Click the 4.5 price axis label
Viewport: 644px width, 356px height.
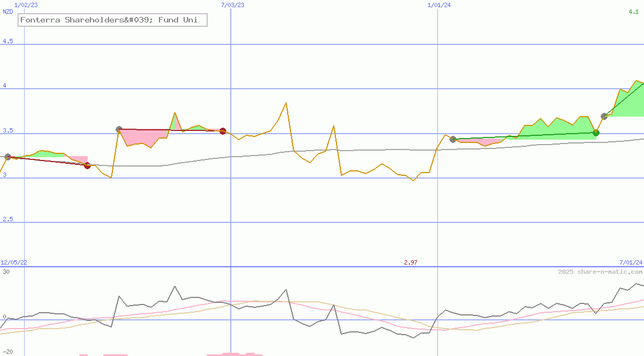pyautogui.click(x=8, y=42)
